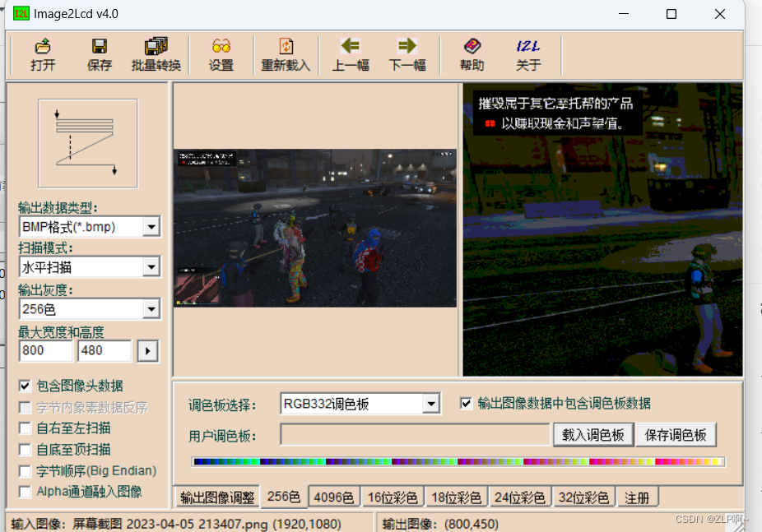Click the RGB332 palette color strip
This screenshot has height=532, width=762.
pyautogui.click(x=458, y=461)
